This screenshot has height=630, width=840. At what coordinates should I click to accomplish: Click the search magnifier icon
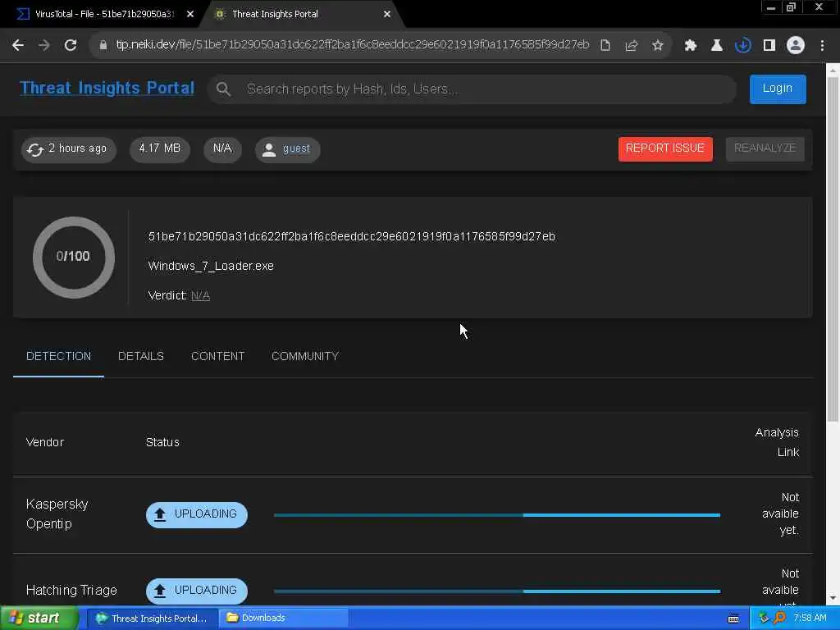click(223, 89)
